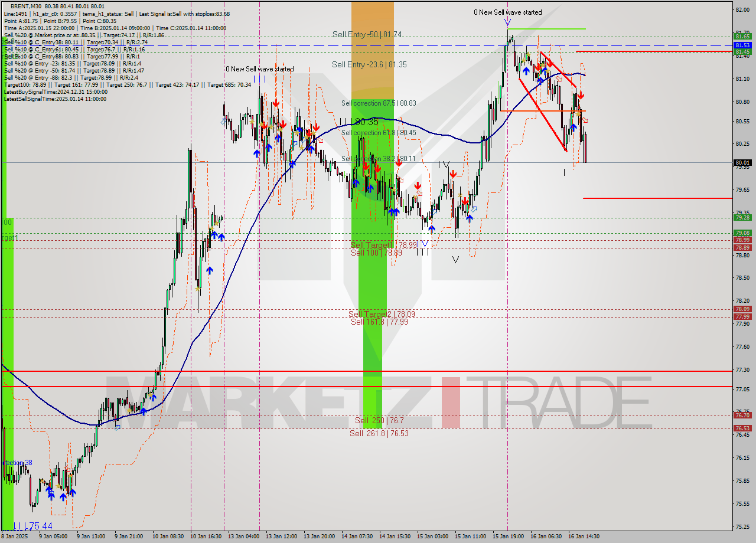Click the '8 Jan 2025' time label
The image size is (756, 543).
[13, 537]
